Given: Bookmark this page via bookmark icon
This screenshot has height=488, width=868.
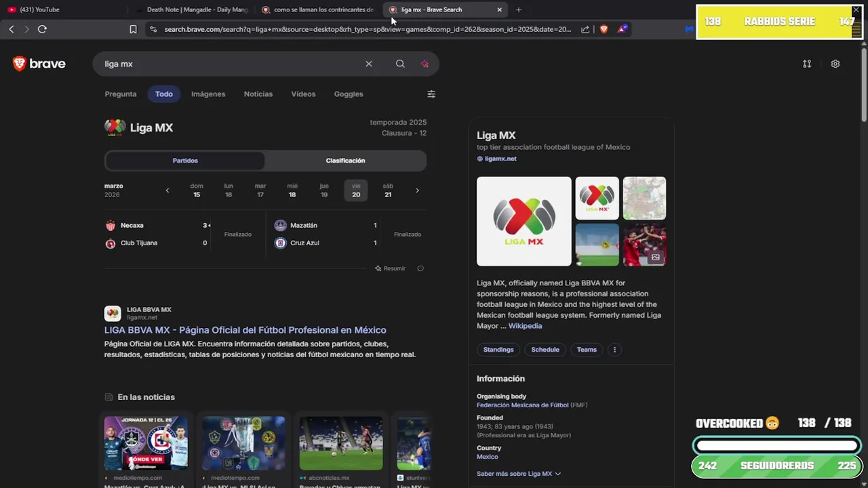Looking at the screenshot, I should (x=133, y=29).
